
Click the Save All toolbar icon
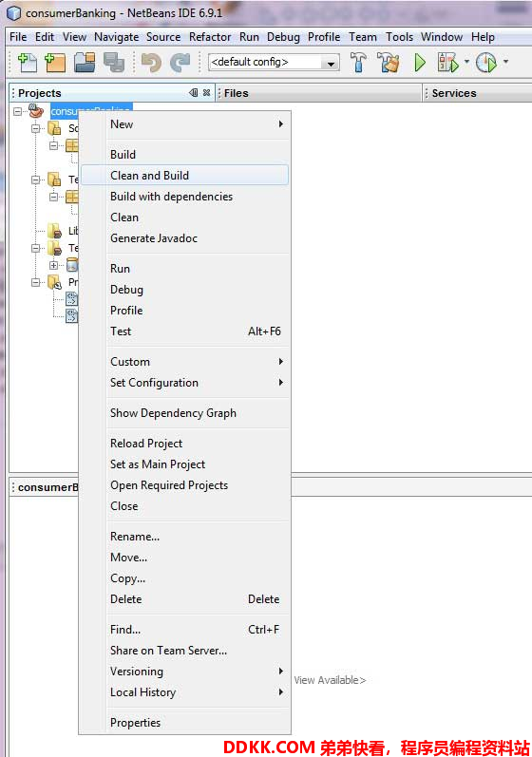[x=114, y=63]
